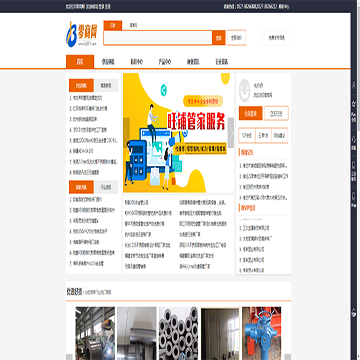Go to previous banner slide arrow
The image size is (360, 360).
tap(126, 133)
